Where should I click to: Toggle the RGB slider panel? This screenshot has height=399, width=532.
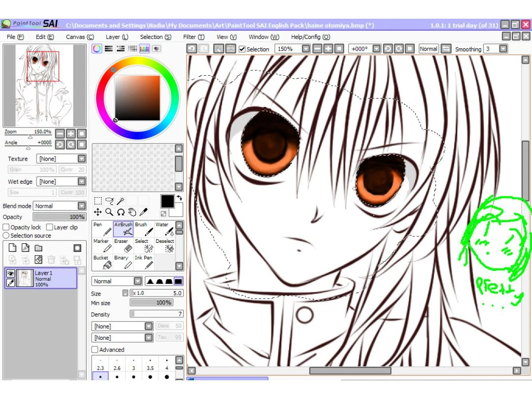pyautogui.click(x=108, y=48)
